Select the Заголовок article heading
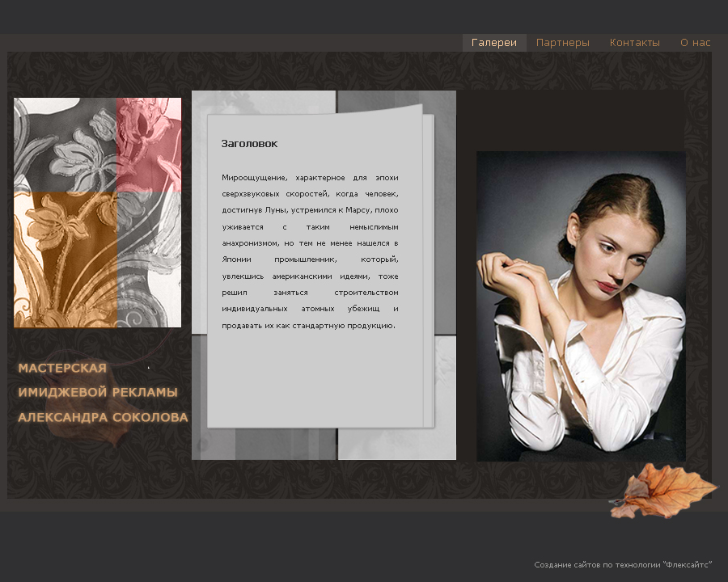 [248, 143]
